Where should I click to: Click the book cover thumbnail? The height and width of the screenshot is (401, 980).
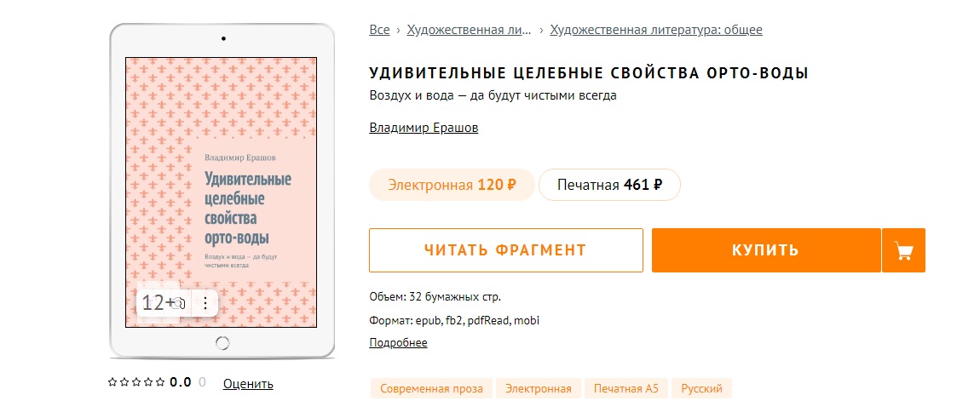click(222, 192)
